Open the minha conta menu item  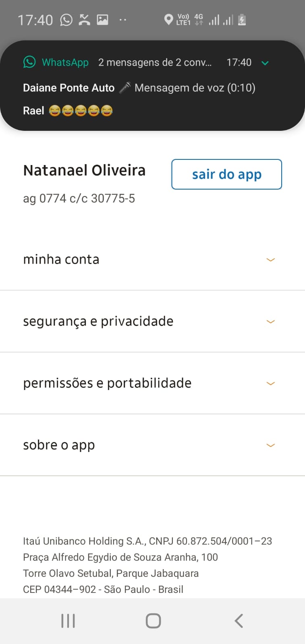coord(61,260)
